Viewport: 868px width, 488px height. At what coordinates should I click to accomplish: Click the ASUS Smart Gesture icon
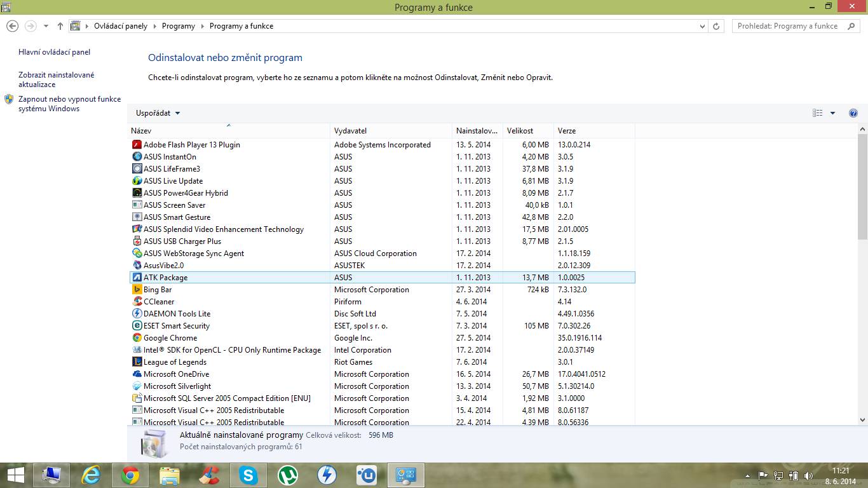coord(137,217)
